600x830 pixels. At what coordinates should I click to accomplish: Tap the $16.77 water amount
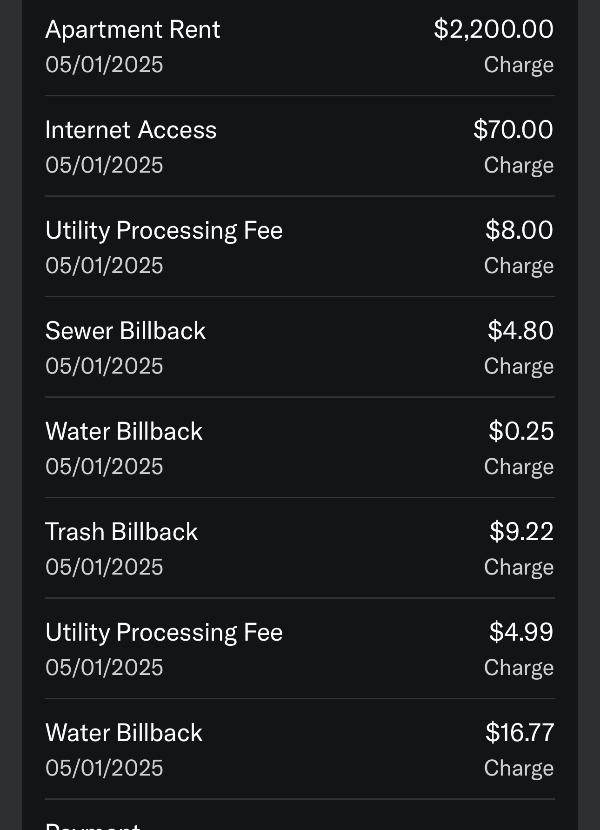click(x=520, y=733)
